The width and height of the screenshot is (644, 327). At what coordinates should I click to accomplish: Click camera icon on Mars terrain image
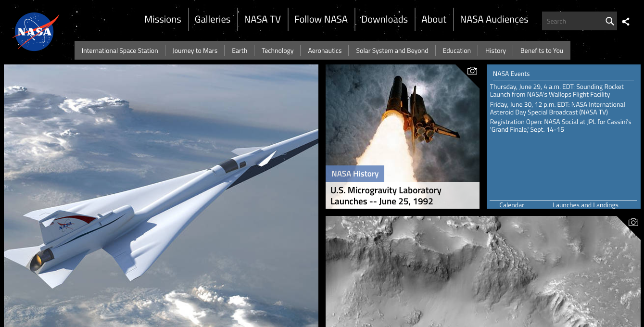tap(633, 222)
